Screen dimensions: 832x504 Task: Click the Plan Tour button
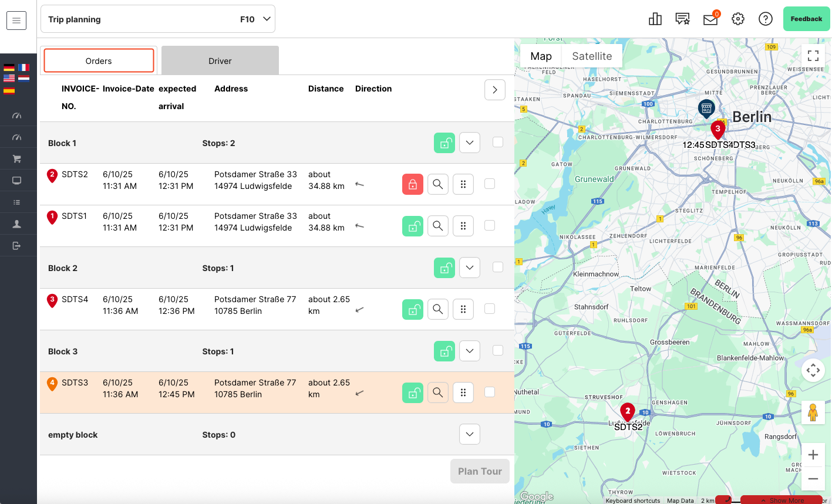[x=480, y=471]
